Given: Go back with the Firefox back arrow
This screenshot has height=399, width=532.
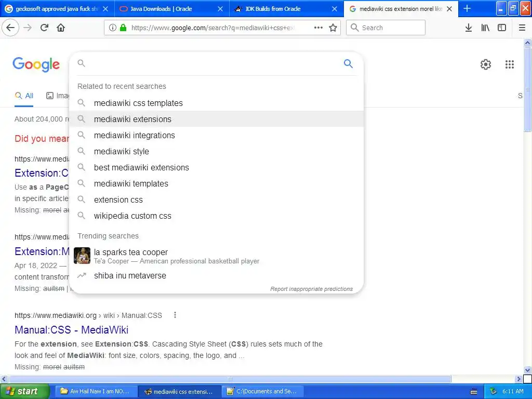Looking at the screenshot, I should click(10, 28).
